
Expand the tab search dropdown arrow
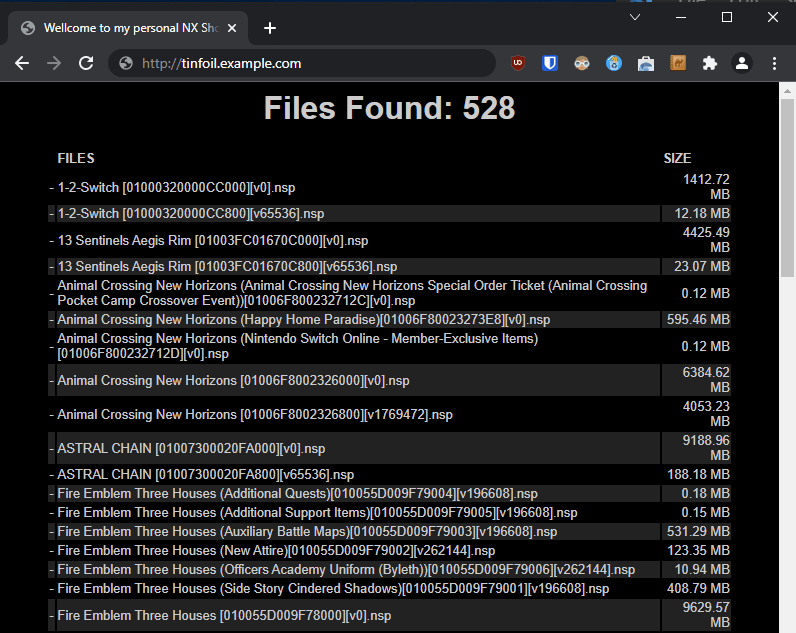coord(635,17)
